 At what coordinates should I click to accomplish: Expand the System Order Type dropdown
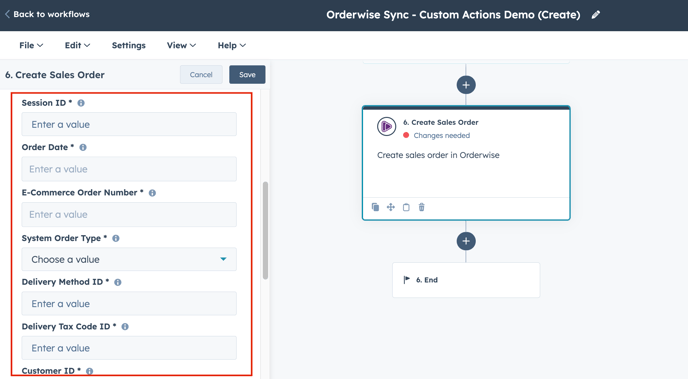click(129, 259)
